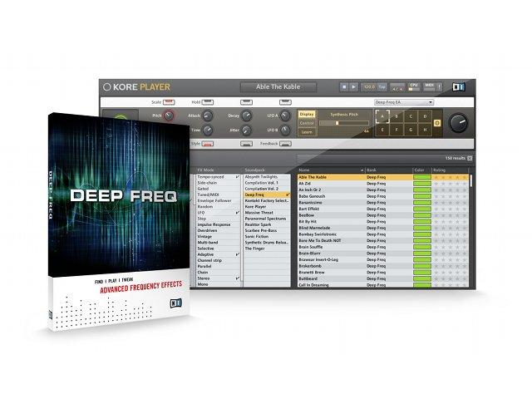Select Absynth Twilights soundpack

click(267, 177)
